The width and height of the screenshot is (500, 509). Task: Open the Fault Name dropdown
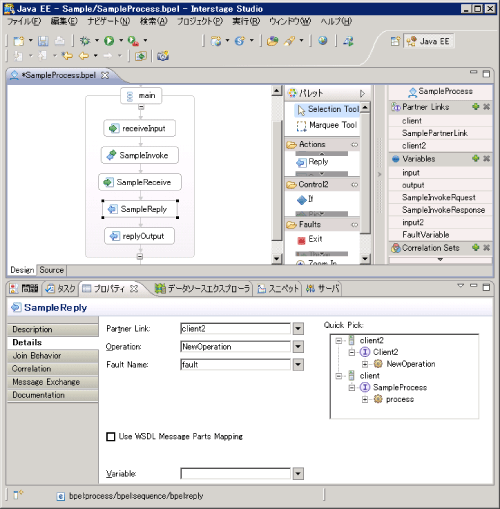point(298,365)
